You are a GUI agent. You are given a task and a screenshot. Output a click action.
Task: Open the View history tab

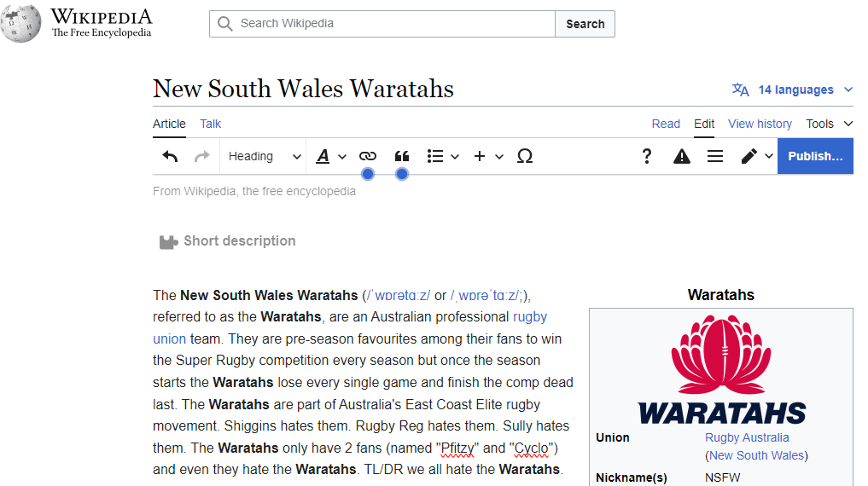click(x=760, y=124)
